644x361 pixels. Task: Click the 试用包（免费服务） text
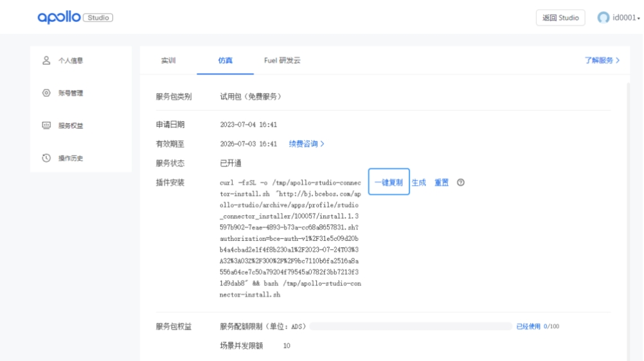click(251, 96)
